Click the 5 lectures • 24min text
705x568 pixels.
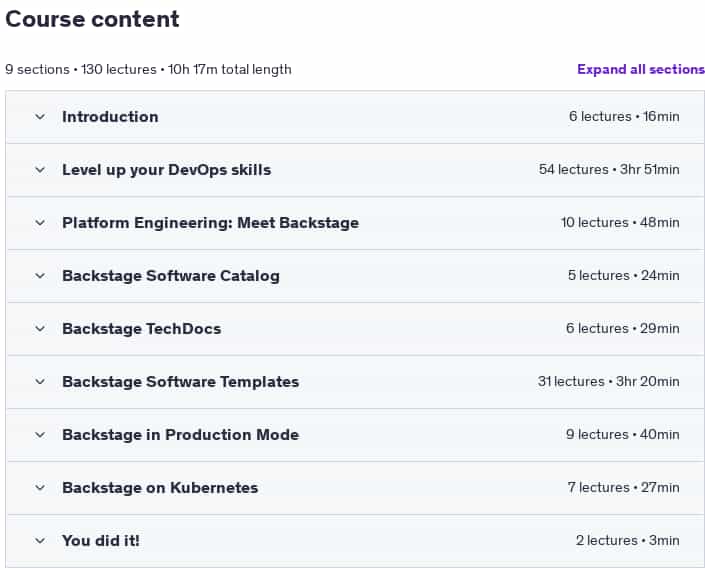[624, 275]
